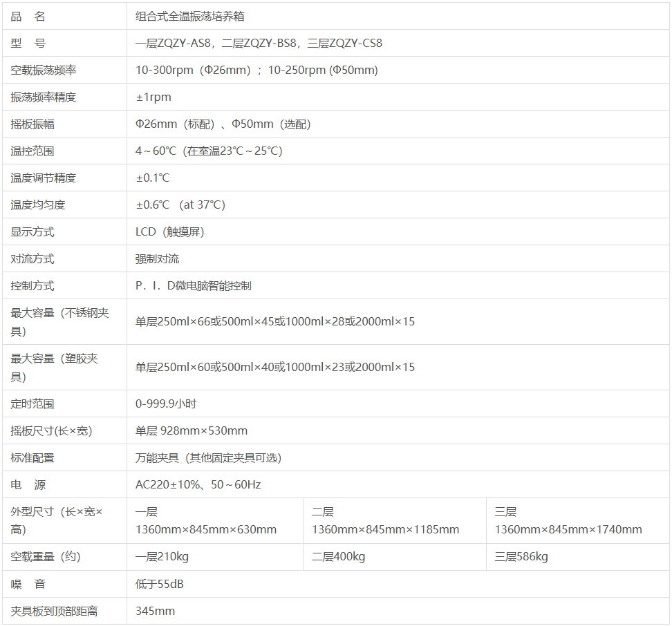Select the 0-999.9小时 timer range value

166,404
